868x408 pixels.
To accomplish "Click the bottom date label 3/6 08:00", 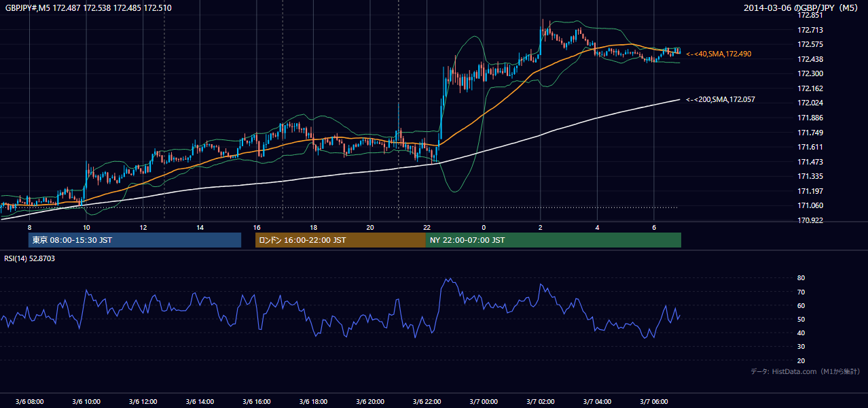I will tap(29, 401).
